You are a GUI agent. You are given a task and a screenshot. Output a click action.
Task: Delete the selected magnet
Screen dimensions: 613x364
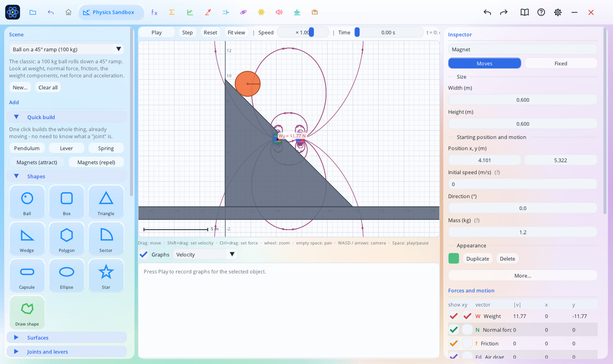(x=508, y=259)
